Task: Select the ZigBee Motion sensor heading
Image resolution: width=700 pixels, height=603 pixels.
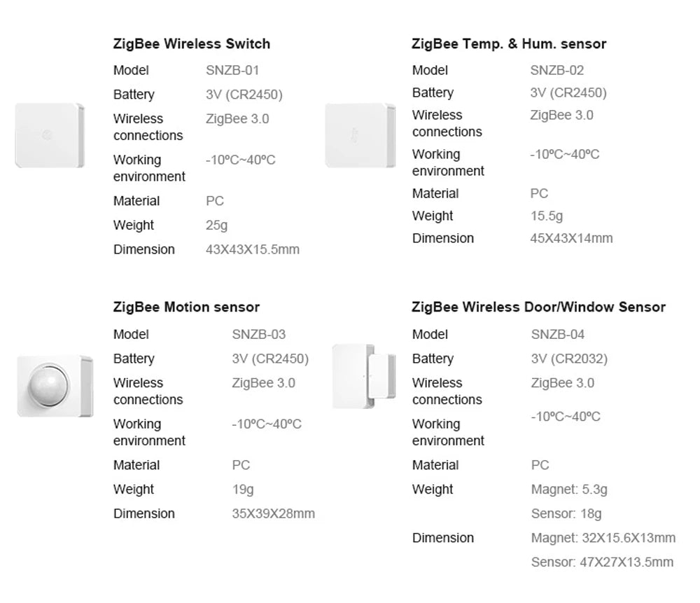Action: (186, 307)
